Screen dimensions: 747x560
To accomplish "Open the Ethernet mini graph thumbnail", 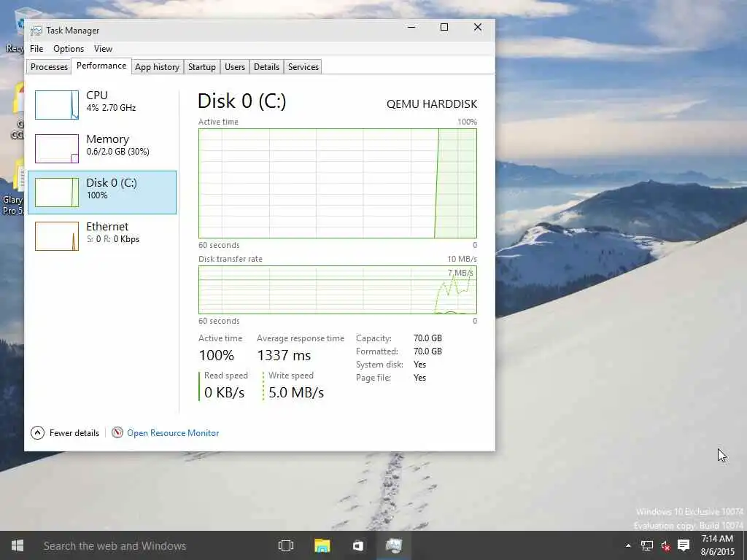I will coord(57,236).
